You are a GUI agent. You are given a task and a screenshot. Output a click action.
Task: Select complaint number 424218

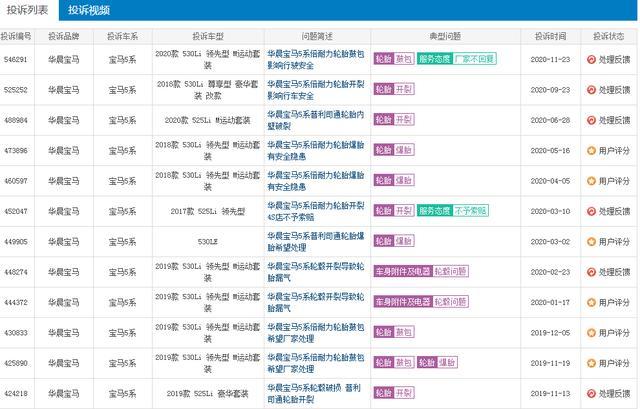point(16,393)
